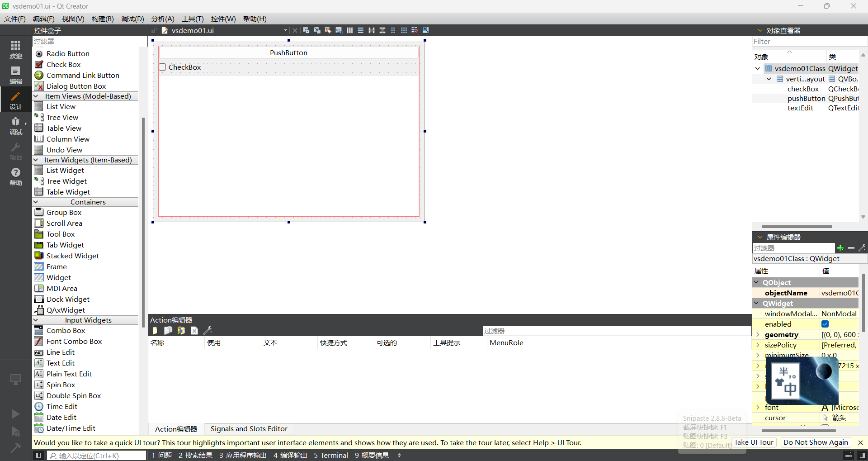The width and height of the screenshot is (868, 461).
Task: Collapse verticalLayout tree node
Action: point(769,79)
